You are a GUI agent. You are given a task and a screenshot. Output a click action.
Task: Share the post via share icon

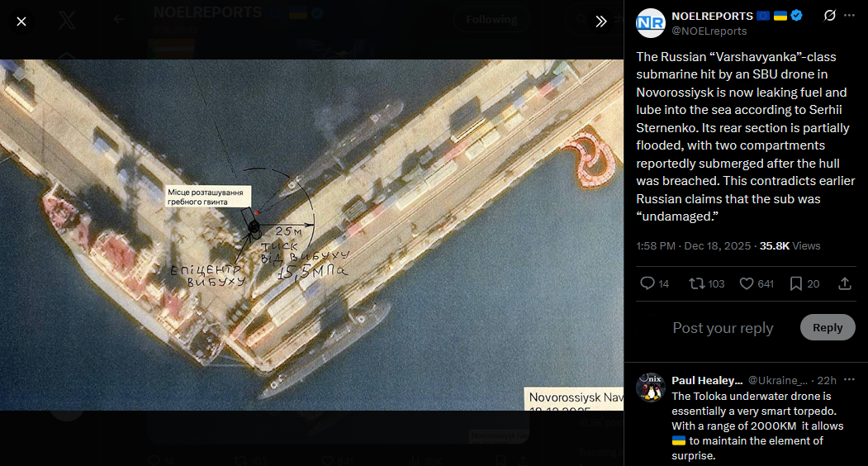(845, 283)
